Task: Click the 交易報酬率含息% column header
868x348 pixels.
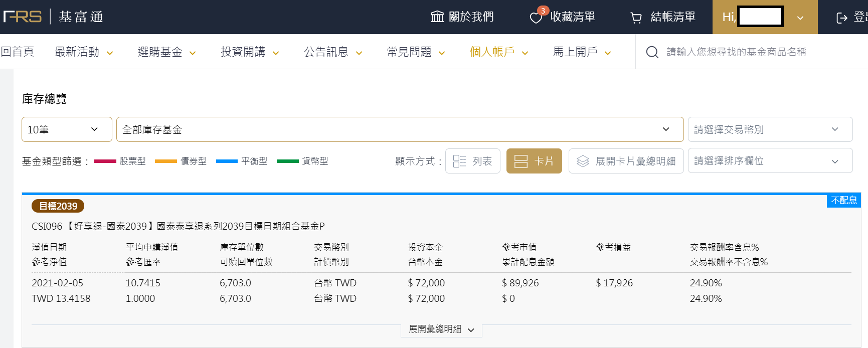Action: tap(725, 247)
